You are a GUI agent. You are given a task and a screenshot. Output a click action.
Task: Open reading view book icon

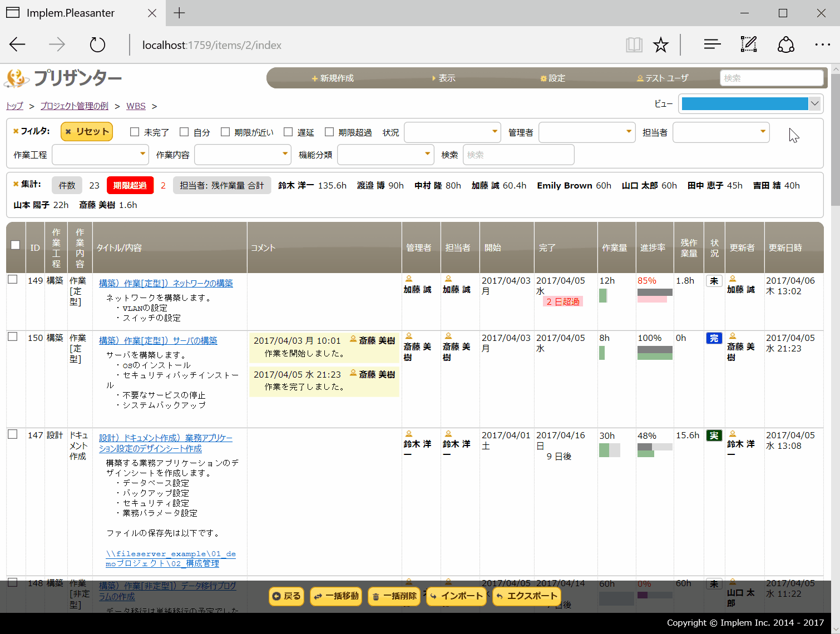(x=634, y=44)
